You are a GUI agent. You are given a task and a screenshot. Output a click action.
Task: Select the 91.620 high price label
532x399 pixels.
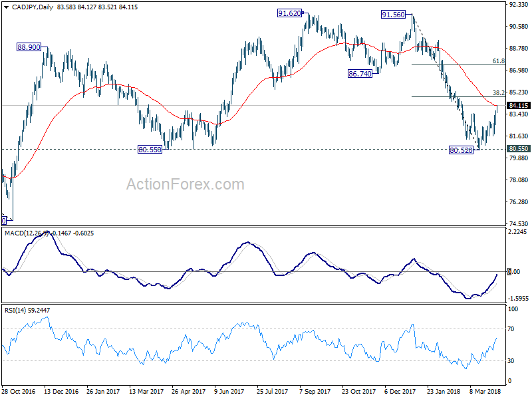(x=289, y=13)
